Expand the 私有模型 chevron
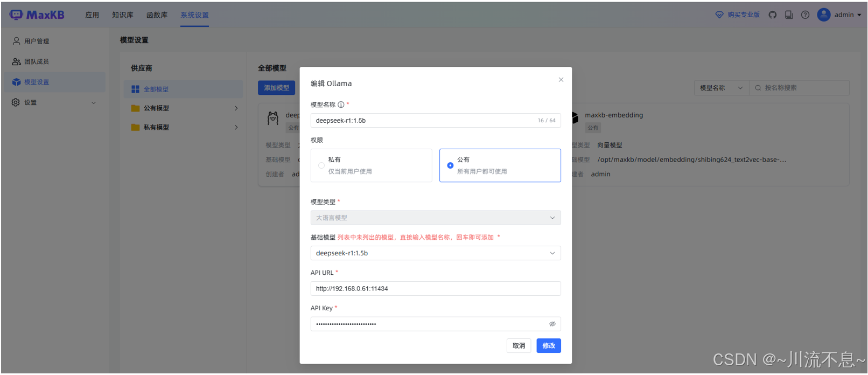Image resolution: width=868 pixels, height=375 pixels. tap(236, 127)
